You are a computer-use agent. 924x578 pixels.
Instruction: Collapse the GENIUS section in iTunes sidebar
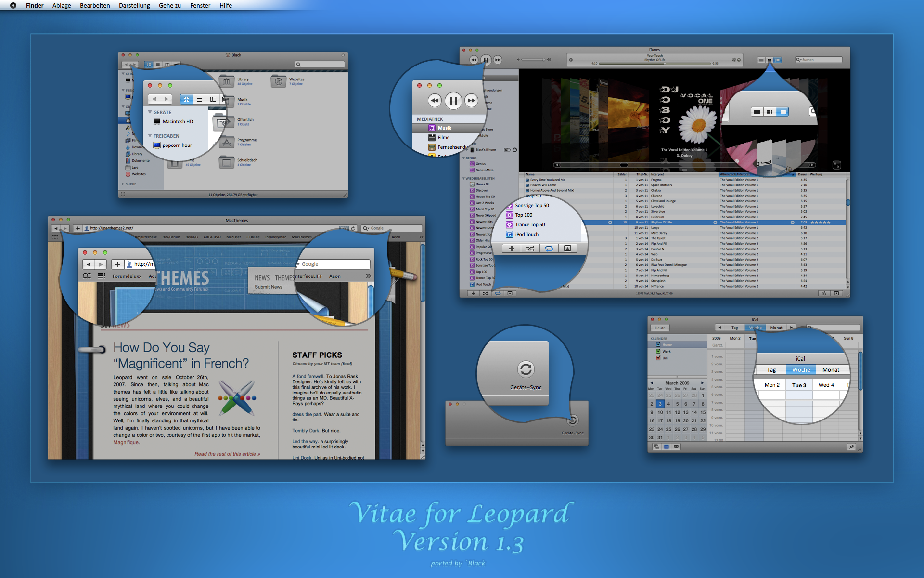click(464, 158)
